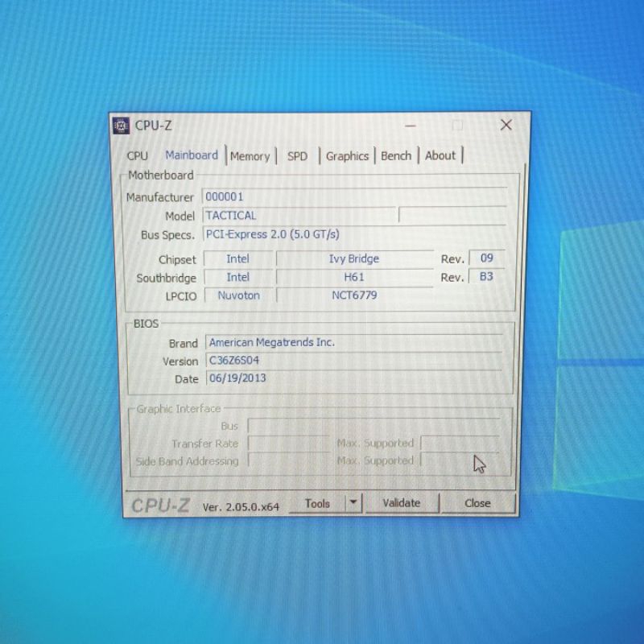Expand the Tools dropdown arrow
This screenshot has width=644, height=644.
pyautogui.click(x=353, y=503)
